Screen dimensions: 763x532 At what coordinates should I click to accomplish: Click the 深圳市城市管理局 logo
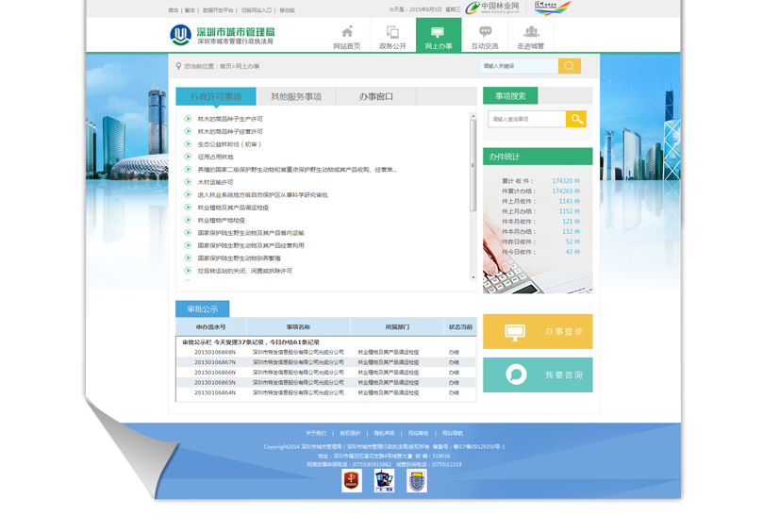coord(223,36)
